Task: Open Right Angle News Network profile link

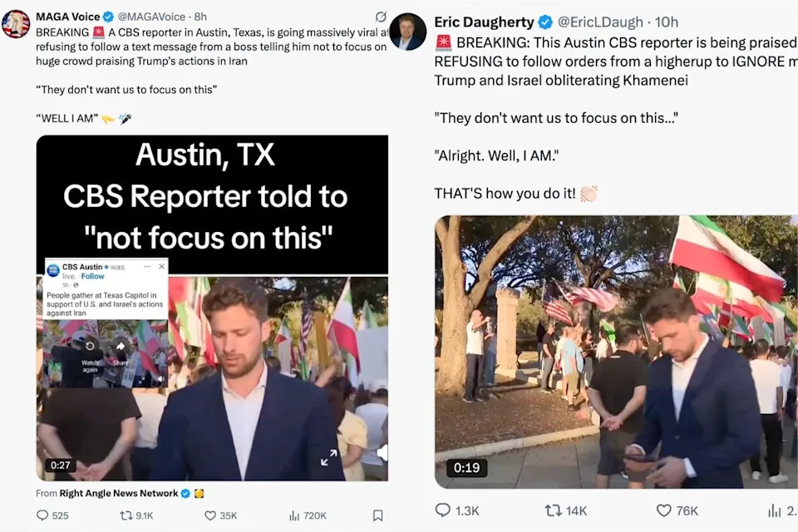Action: (119, 493)
